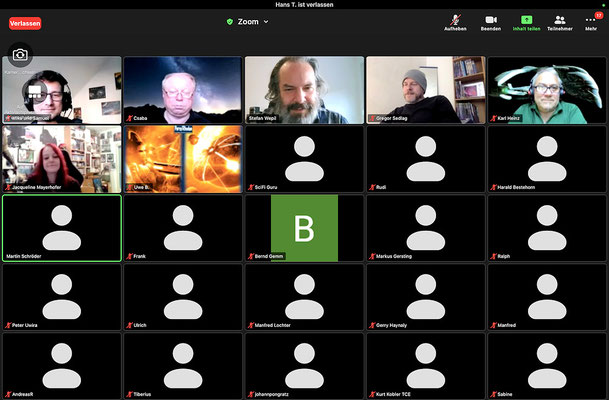Click the muted mic icon beside Csaba
This screenshot has height=400, width=609.
click(x=129, y=118)
